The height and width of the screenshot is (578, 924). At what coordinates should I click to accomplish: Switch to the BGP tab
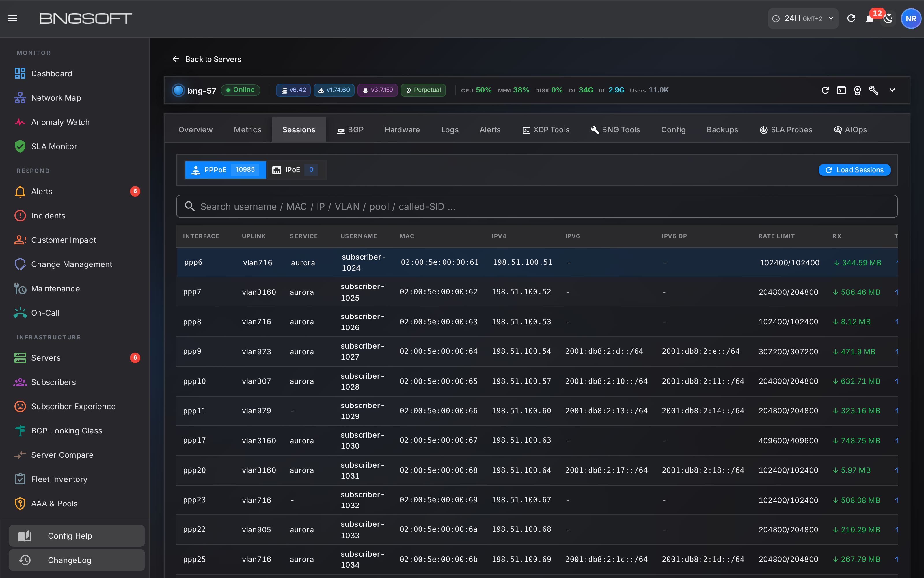tap(350, 129)
